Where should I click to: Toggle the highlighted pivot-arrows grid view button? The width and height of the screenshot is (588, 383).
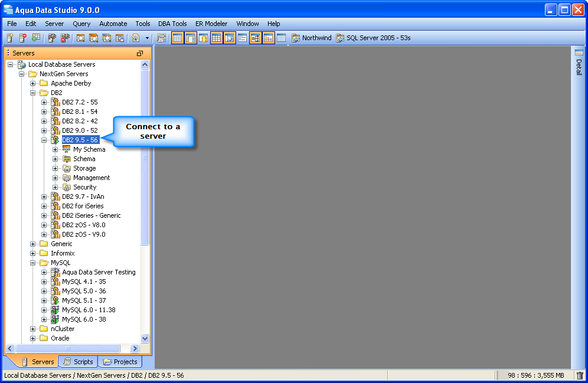(230, 38)
